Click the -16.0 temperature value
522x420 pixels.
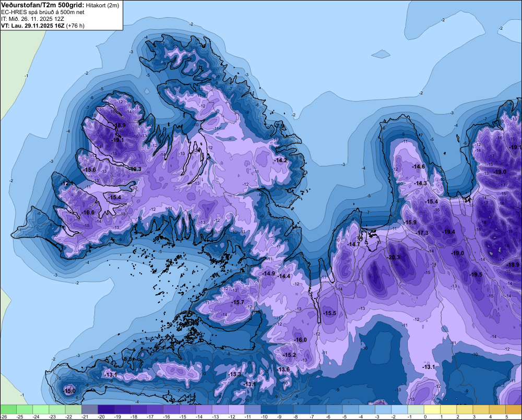(x=301, y=340)
